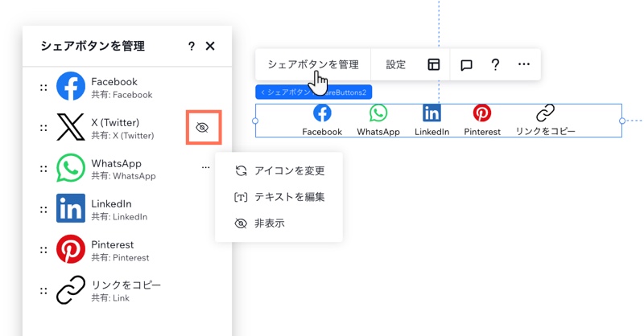Viewport: 644px width, 336px height.
Task: Click the X (Twitter) logo in the panel
Action: [x=71, y=127]
